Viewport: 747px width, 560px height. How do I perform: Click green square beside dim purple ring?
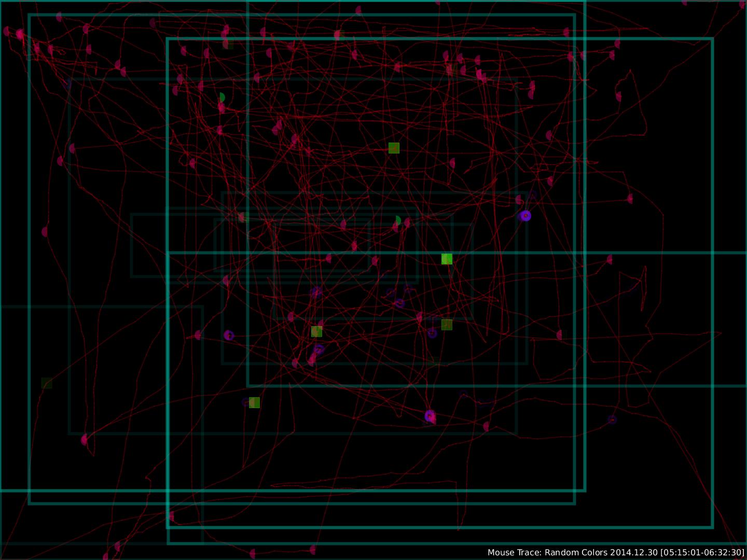pyautogui.click(x=254, y=403)
